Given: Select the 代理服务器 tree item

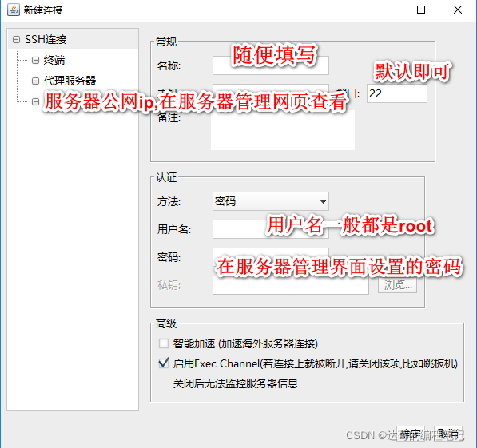Looking at the screenshot, I should (x=70, y=81).
